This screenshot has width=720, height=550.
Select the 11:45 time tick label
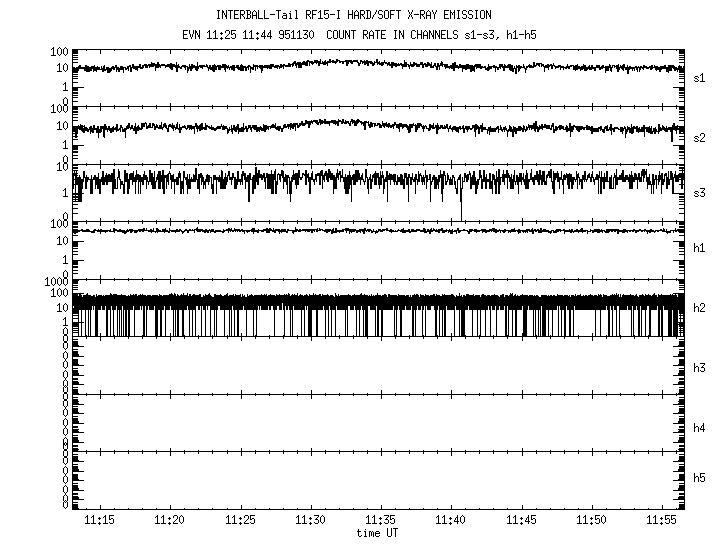(x=522, y=521)
